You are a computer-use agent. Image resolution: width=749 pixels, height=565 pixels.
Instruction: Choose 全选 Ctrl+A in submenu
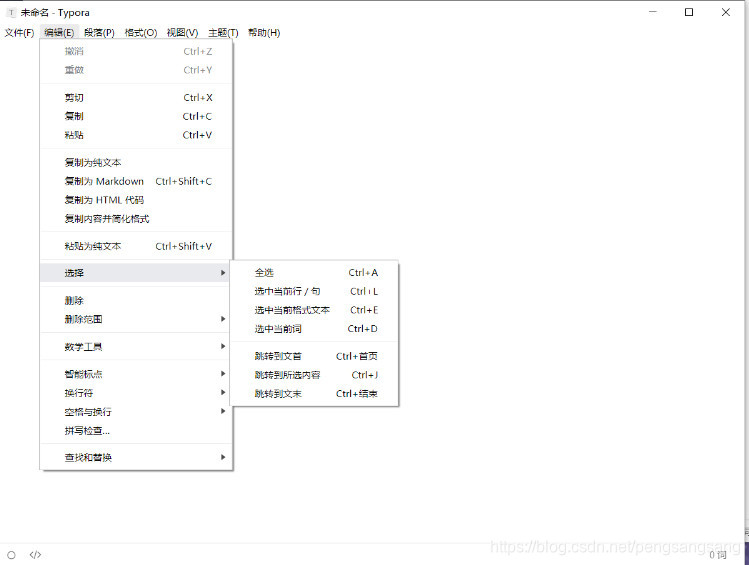click(x=314, y=273)
